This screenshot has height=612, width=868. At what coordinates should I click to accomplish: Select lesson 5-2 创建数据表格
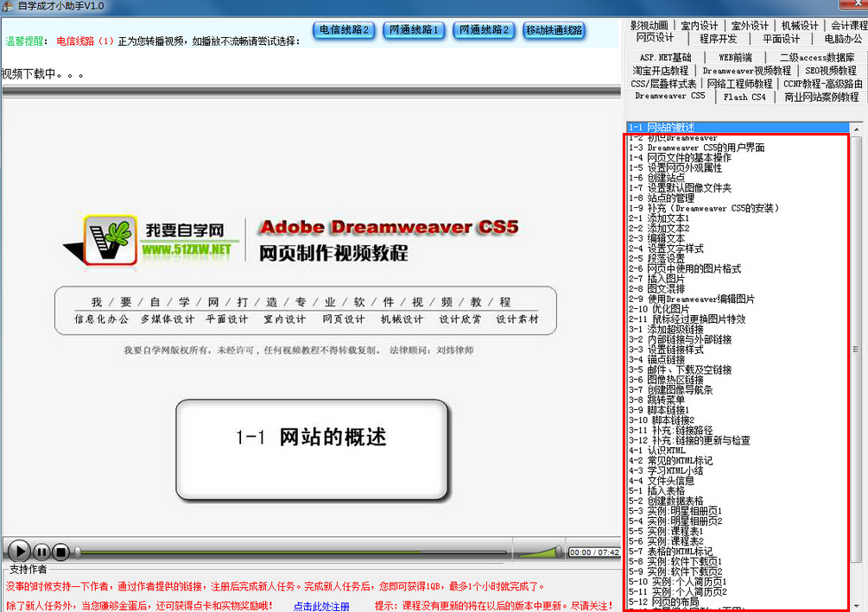[738, 501]
